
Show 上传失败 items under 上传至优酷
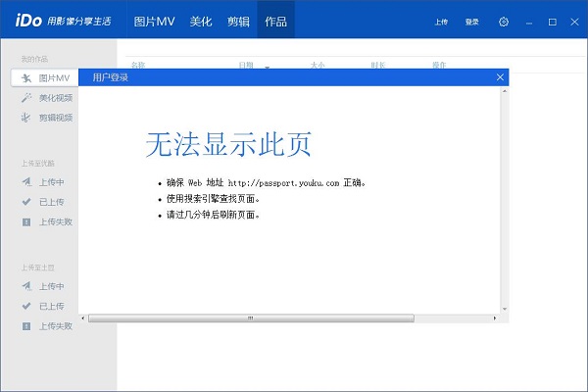(x=55, y=221)
